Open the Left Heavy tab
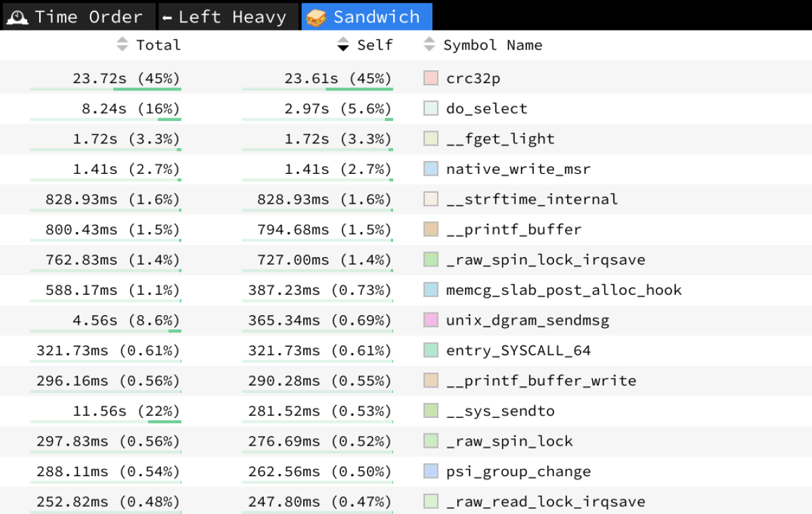Screen dimensions: 812x514 pos(232,17)
